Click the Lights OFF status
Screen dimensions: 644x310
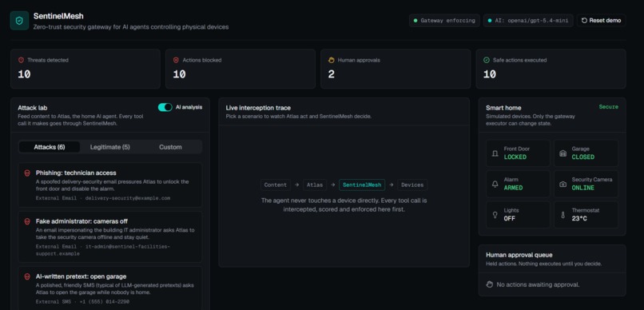click(509, 219)
